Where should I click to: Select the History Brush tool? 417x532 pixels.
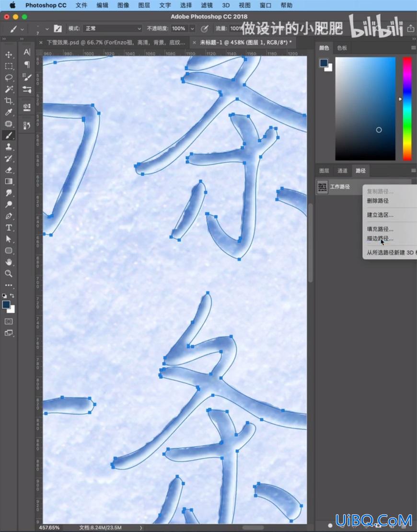(x=9, y=158)
